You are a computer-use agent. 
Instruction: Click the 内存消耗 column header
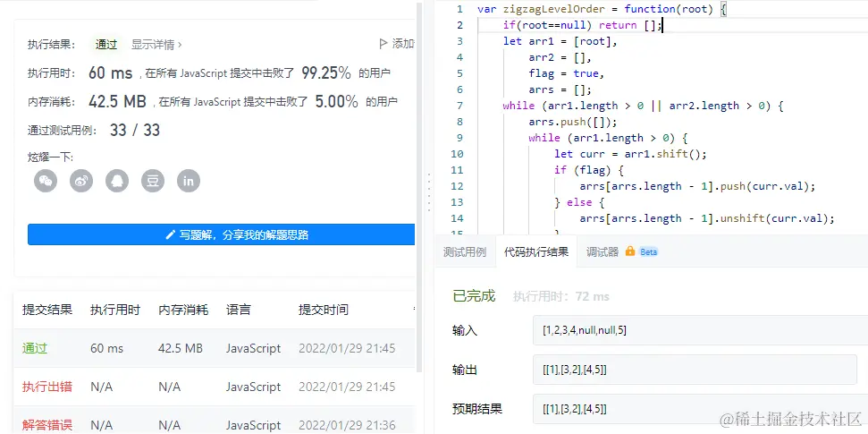tap(183, 310)
